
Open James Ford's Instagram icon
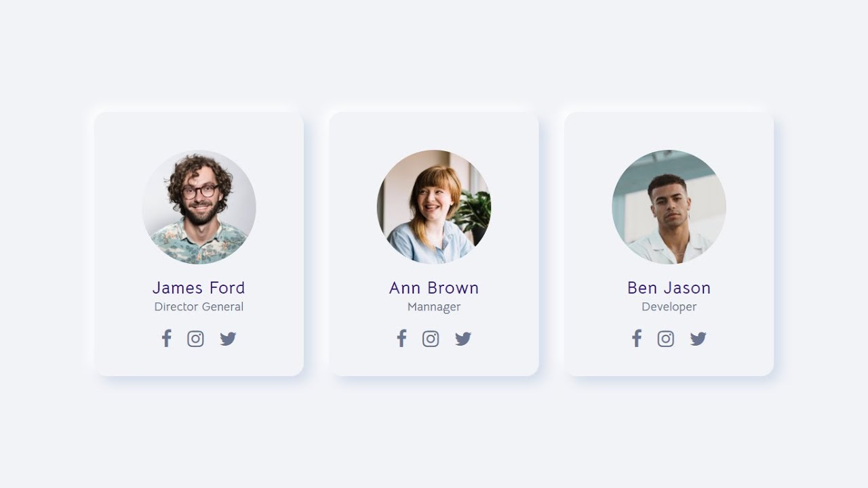(195, 339)
